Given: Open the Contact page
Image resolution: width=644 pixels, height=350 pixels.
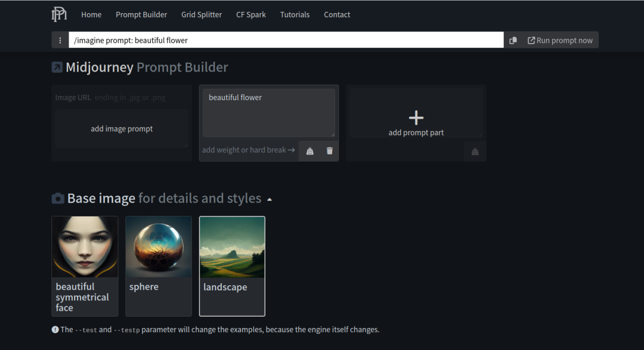Looking at the screenshot, I should (337, 14).
